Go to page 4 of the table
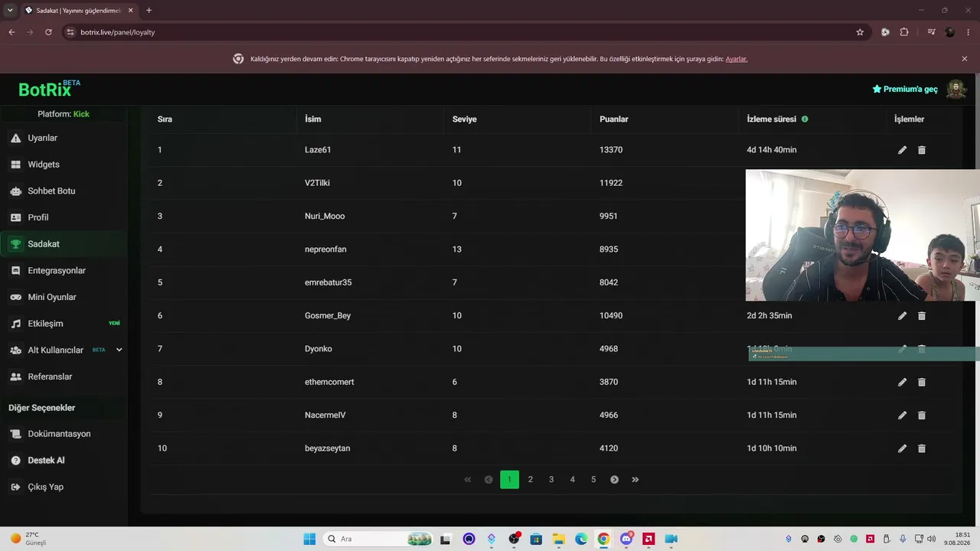 [573, 480]
